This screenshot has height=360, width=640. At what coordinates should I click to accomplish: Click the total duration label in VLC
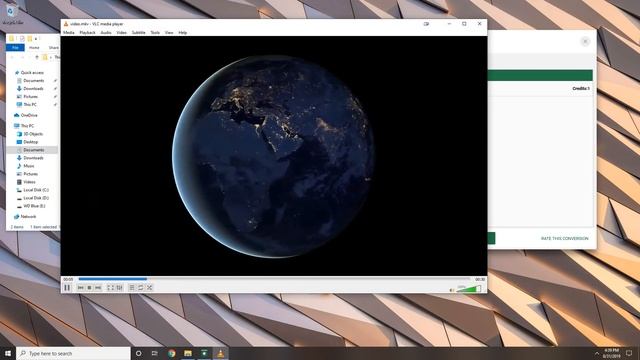click(480, 279)
